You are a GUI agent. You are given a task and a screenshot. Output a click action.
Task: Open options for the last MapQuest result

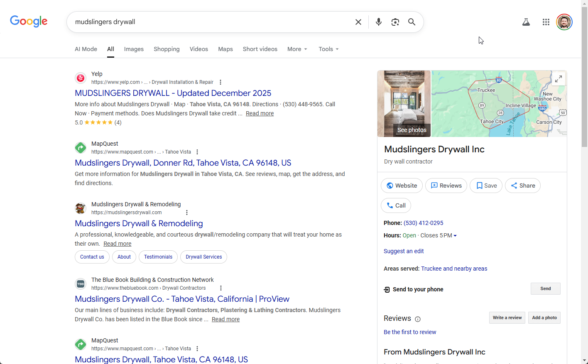[x=197, y=349]
